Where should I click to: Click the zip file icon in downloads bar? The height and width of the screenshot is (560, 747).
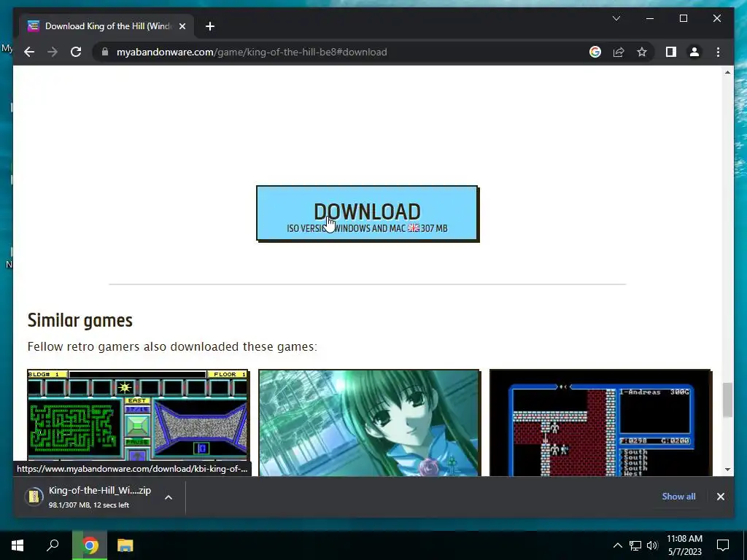(34, 497)
